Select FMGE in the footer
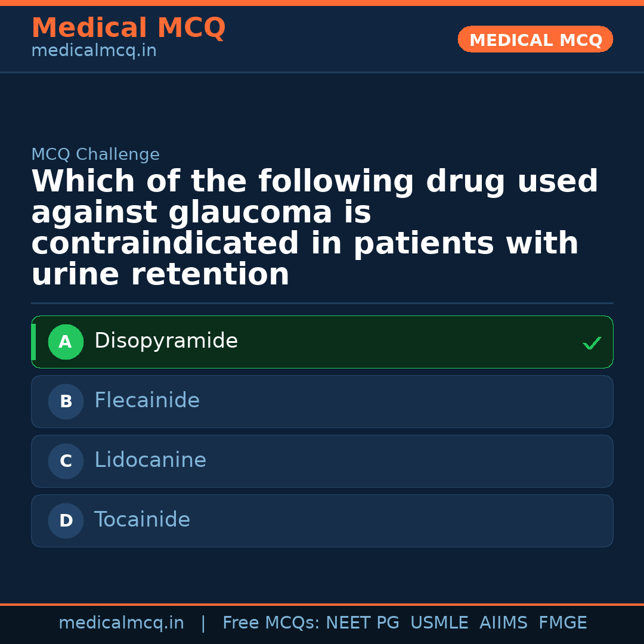This screenshot has height=644, width=644. (x=563, y=623)
